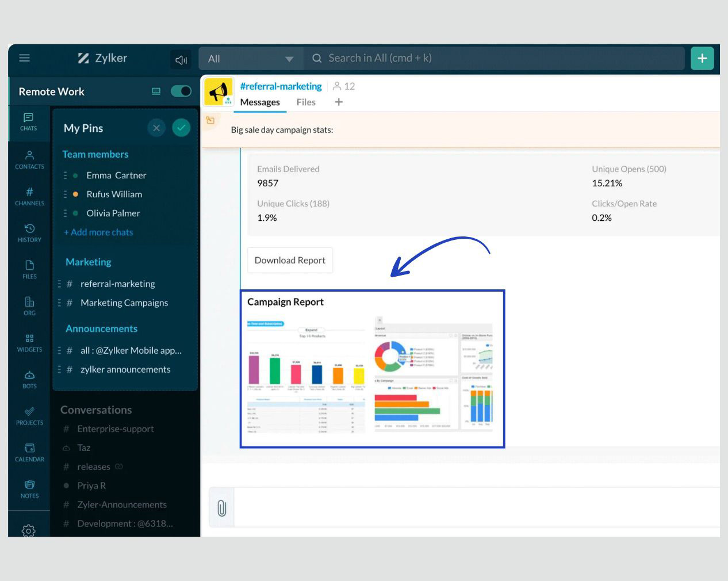This screenshot has height=581, width=728.
Task: Open Widgets in the sidebar
Action: point(29,343)
